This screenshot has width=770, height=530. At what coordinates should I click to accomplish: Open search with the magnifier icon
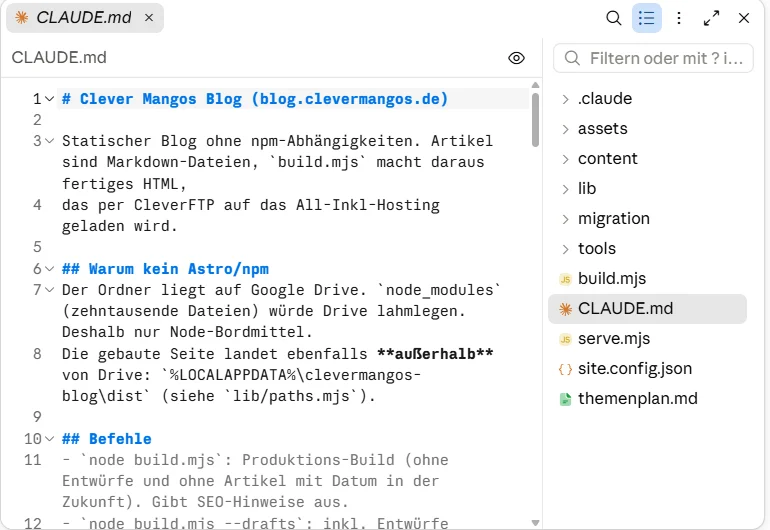(613, 18)
